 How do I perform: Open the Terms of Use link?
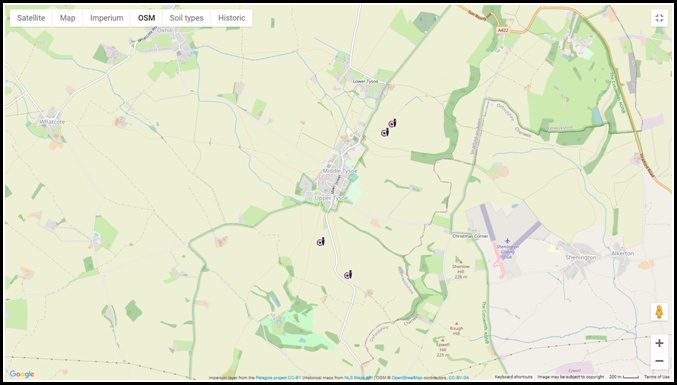[x=657, y=377]
